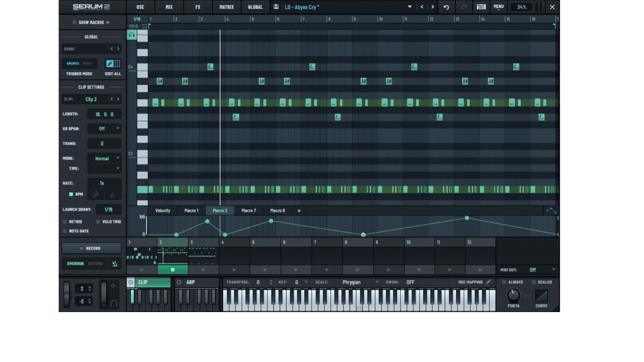Image resolution: width=644 pixels, height=362 pixels.
Task: Toggle the ARP power button
Action: click(x=179, y=282)
